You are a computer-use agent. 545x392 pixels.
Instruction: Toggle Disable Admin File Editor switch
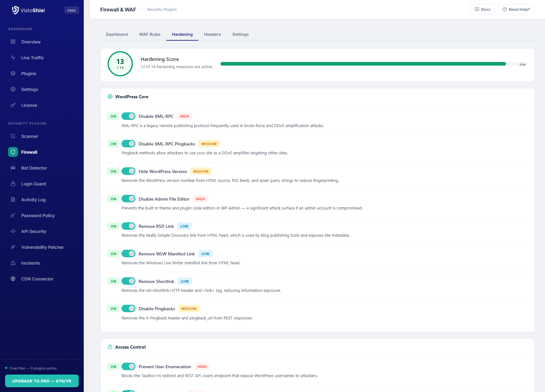pos(128,199)
